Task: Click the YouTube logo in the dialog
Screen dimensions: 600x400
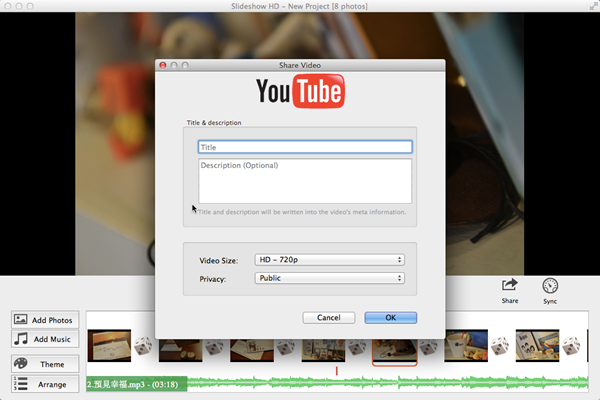Action: pos(300,91)
